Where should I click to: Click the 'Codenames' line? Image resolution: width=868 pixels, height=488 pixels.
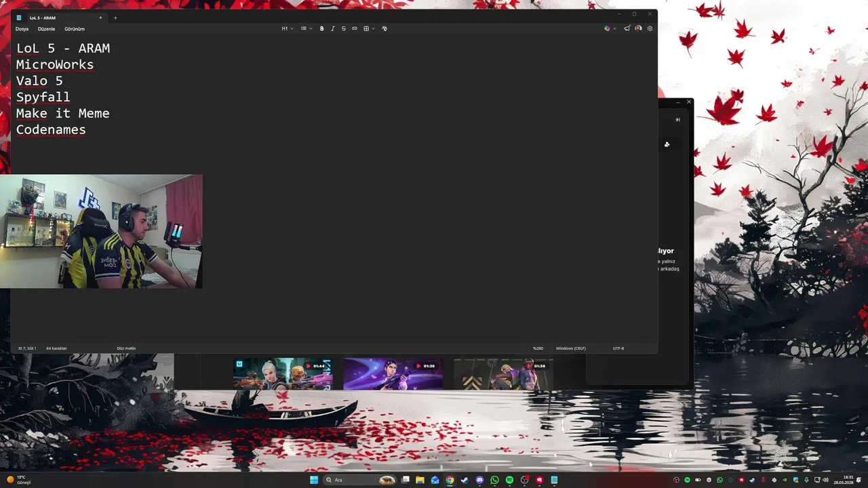point(51,129)
